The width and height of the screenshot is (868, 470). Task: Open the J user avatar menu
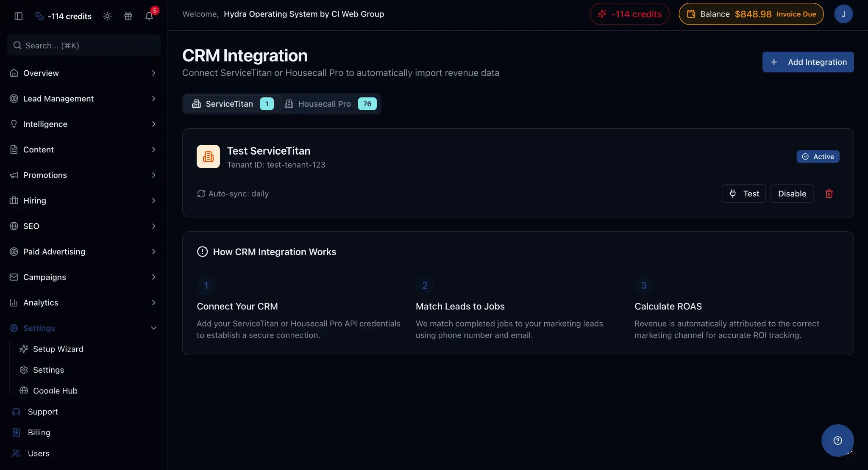843,14
